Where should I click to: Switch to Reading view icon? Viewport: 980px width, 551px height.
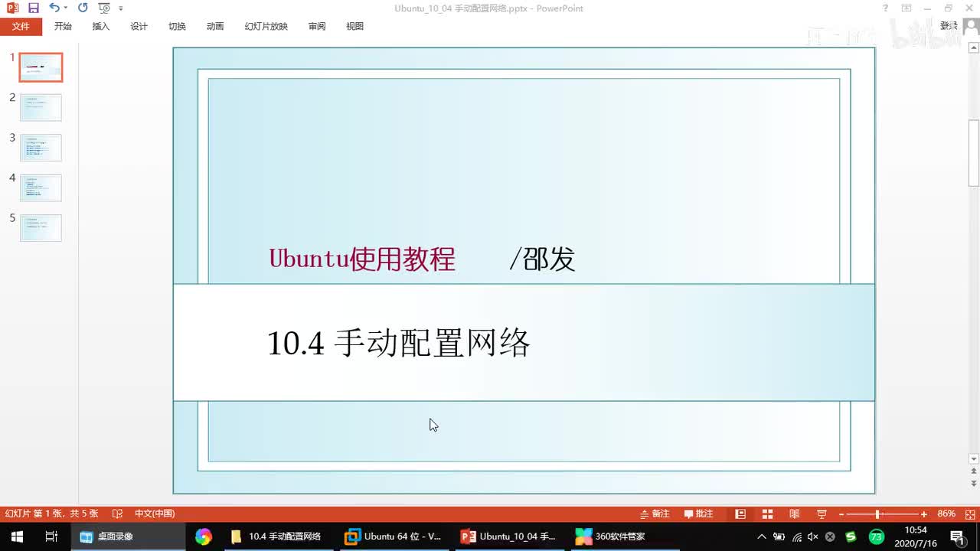tap(795, 514)
